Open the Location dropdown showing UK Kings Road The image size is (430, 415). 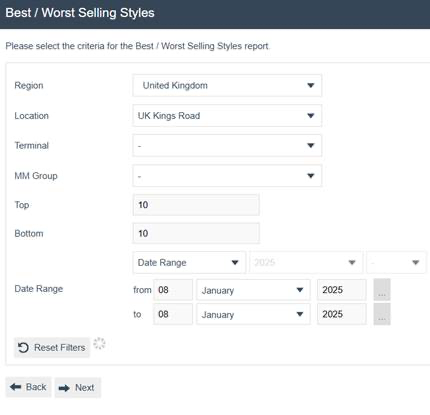pos(227,116)
